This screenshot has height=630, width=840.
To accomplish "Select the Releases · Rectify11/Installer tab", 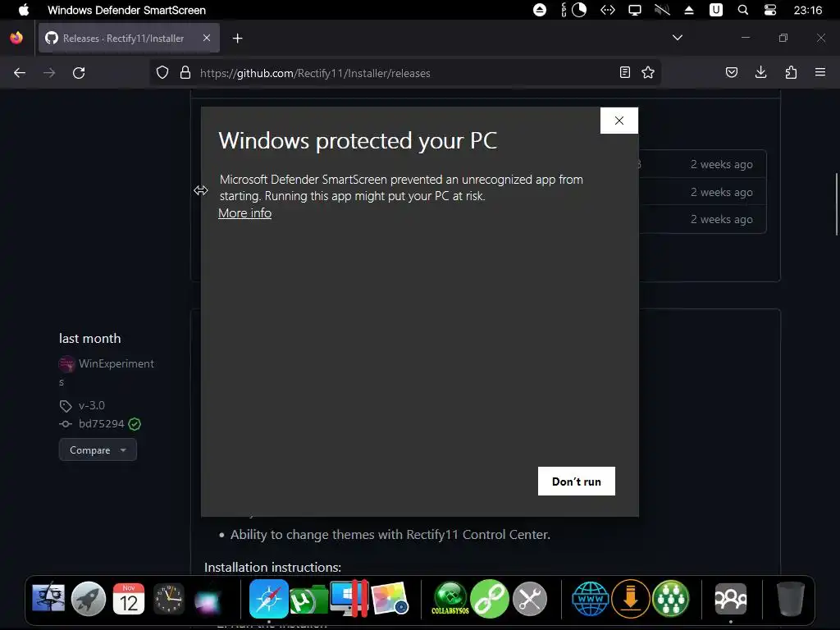I will click(x=129, y=38).
